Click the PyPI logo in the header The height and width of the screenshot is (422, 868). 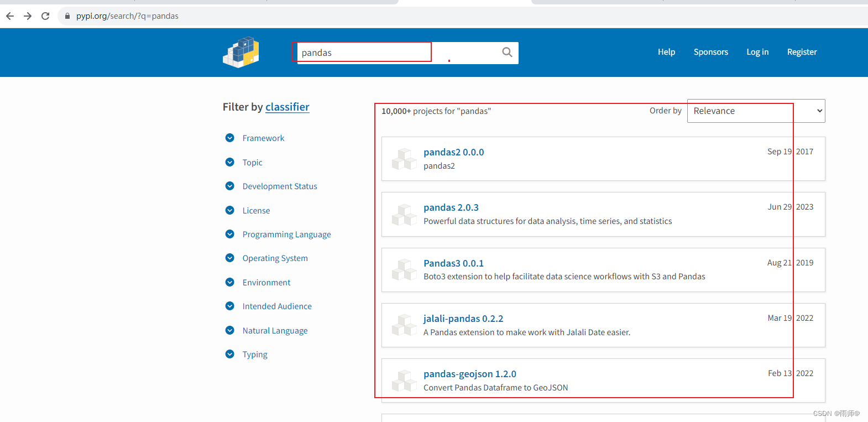[x=241, y=53]
